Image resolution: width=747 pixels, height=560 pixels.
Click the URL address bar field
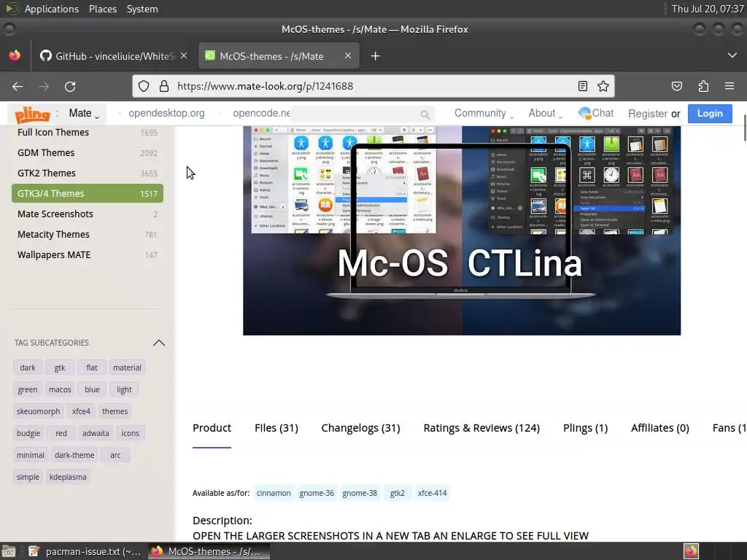click(x=373, y=86)
